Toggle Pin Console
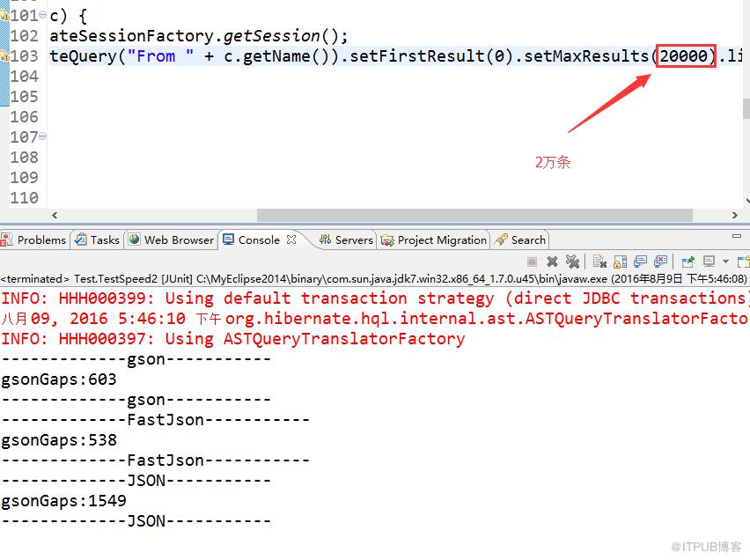750x560 pixels. pos(687,262)
